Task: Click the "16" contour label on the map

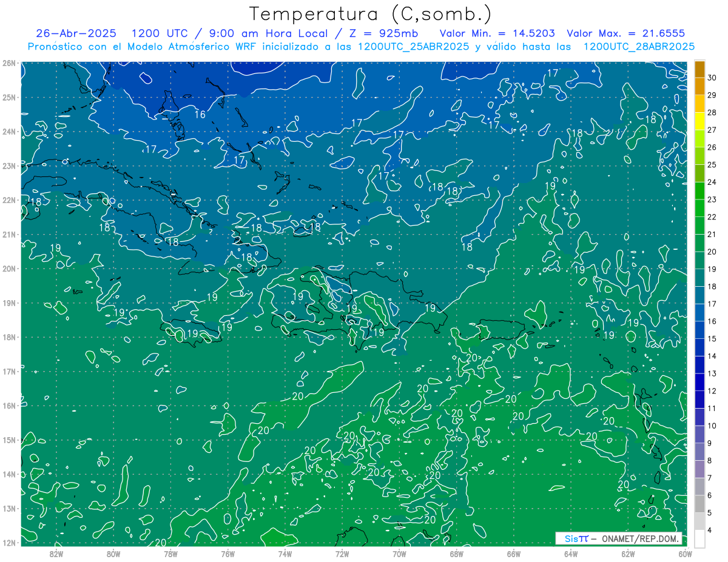Action: point(200,114)
